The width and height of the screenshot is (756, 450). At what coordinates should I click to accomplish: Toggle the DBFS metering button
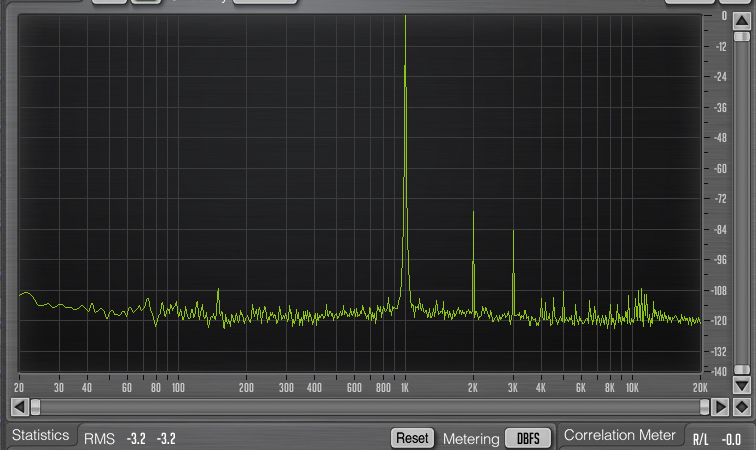coord(528,438)
